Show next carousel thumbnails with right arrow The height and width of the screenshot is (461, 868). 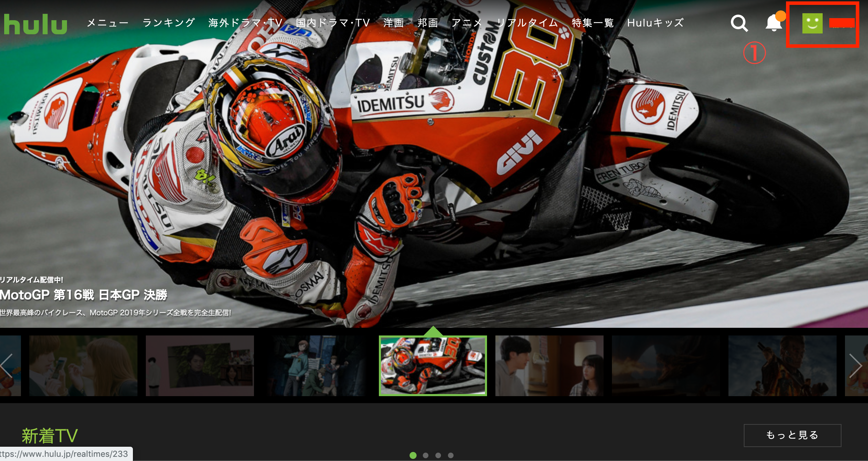tap(856, 366)
